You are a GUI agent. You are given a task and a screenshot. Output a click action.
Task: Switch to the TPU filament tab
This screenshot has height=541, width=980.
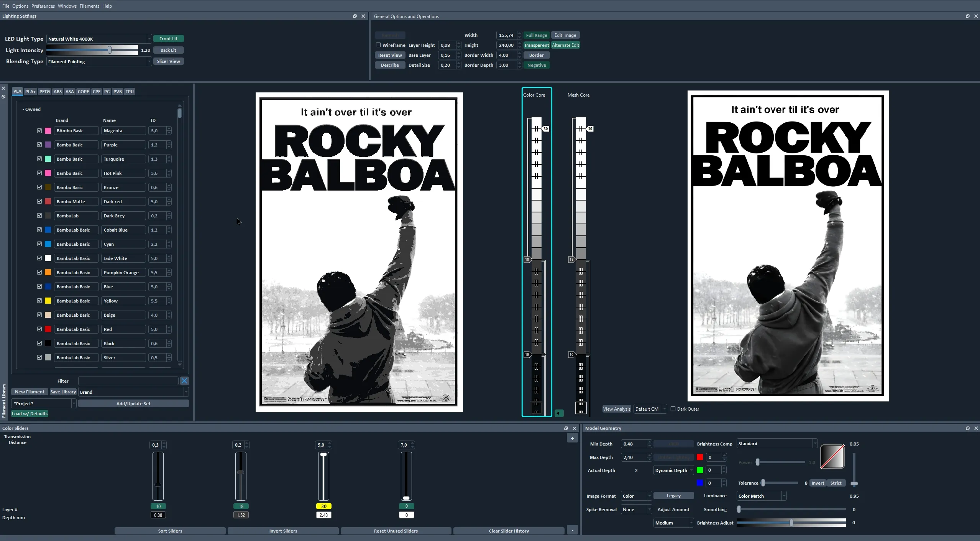pos(130,92)
